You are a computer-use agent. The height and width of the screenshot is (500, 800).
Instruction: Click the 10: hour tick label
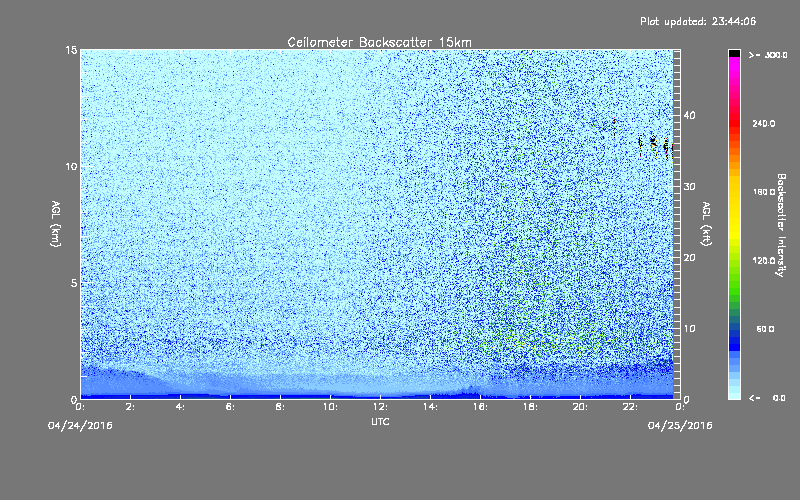tap(330, 407)
